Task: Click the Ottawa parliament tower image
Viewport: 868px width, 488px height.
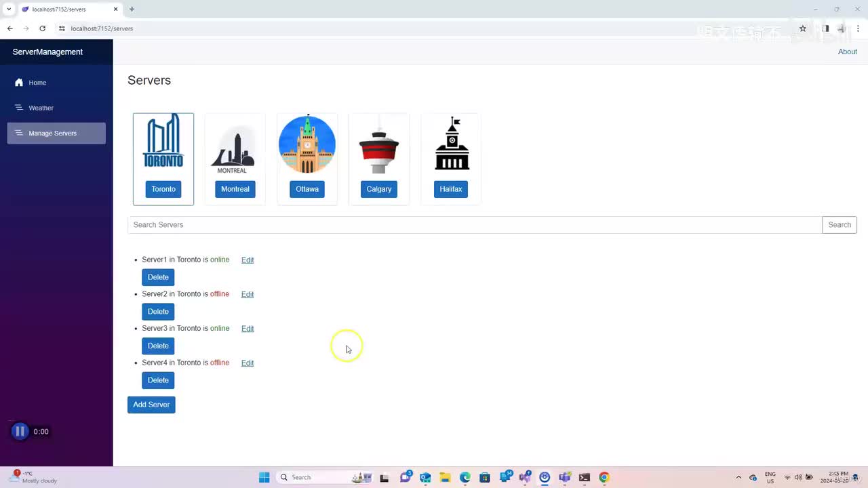Action: point(307,144)
